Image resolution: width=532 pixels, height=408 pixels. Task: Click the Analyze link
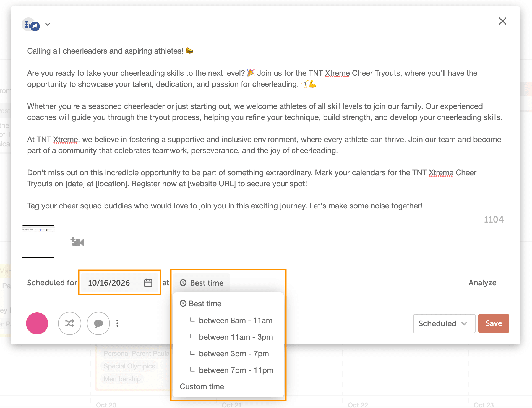482,283
